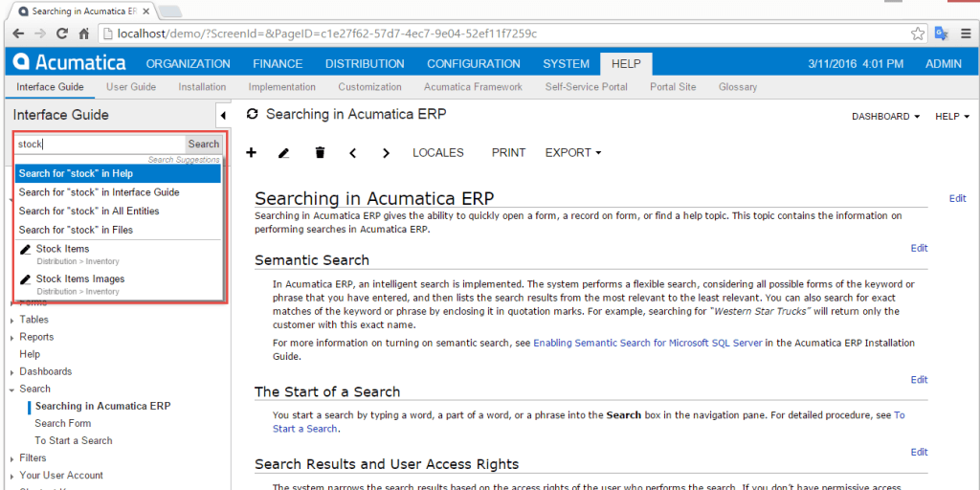The image size is (980, 490).
Task: Click Edit link beside The Start of a Search
Action: pyautogui.click(x=919, y=380)
